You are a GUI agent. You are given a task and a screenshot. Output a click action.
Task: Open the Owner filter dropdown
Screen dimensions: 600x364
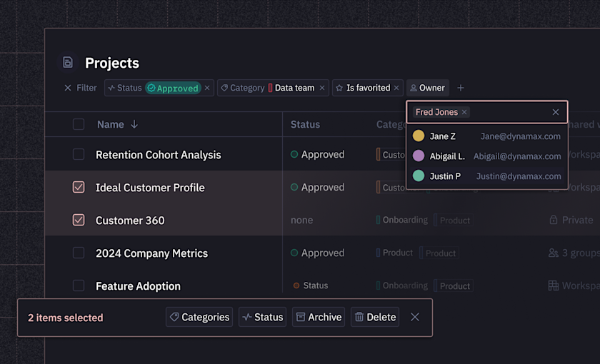click(427, 88)
